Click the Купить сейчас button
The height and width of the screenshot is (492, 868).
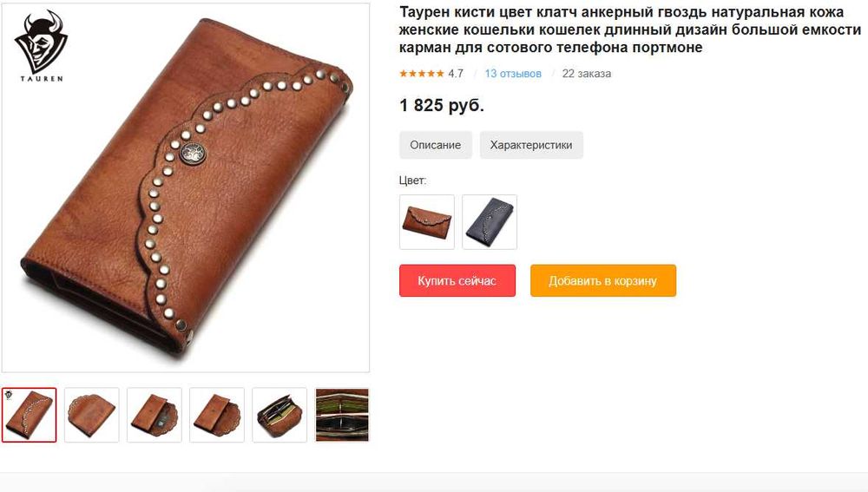point(457,280)
